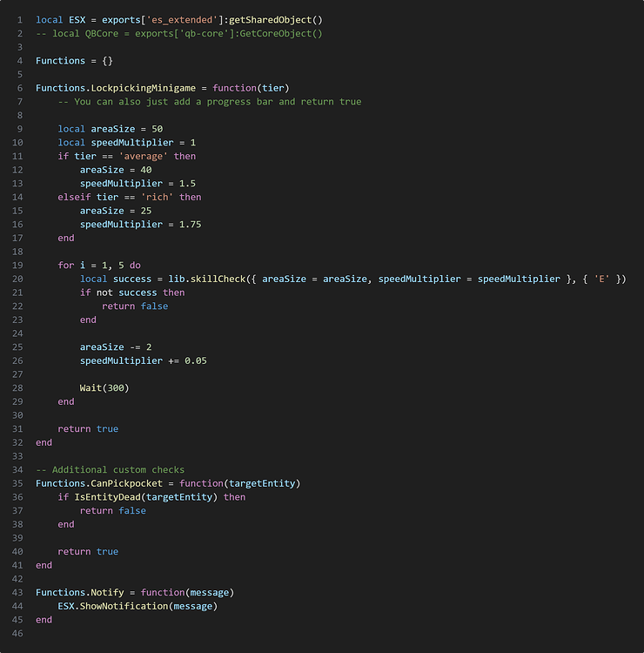Click the 'ESX' variable on line 1

[77, 20]
